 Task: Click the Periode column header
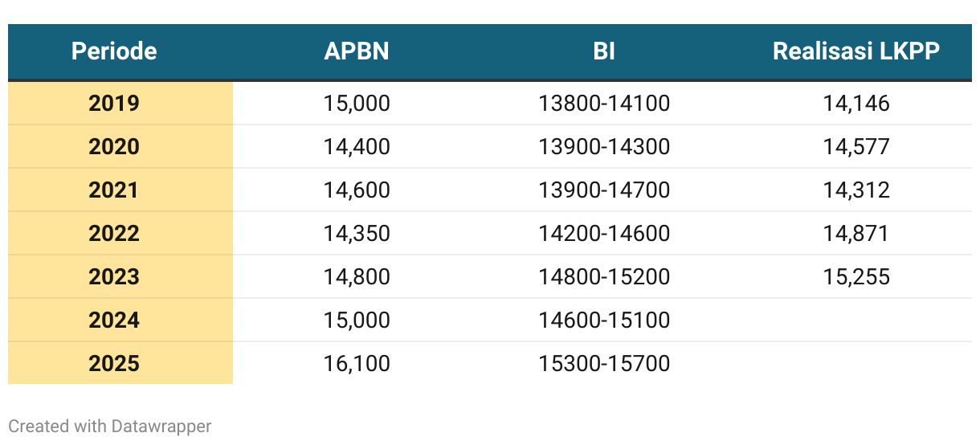114,51
